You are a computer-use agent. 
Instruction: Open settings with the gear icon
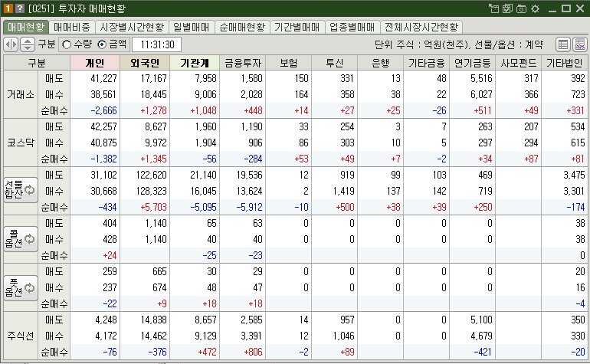pyautogui.click(x=535, y=8)
